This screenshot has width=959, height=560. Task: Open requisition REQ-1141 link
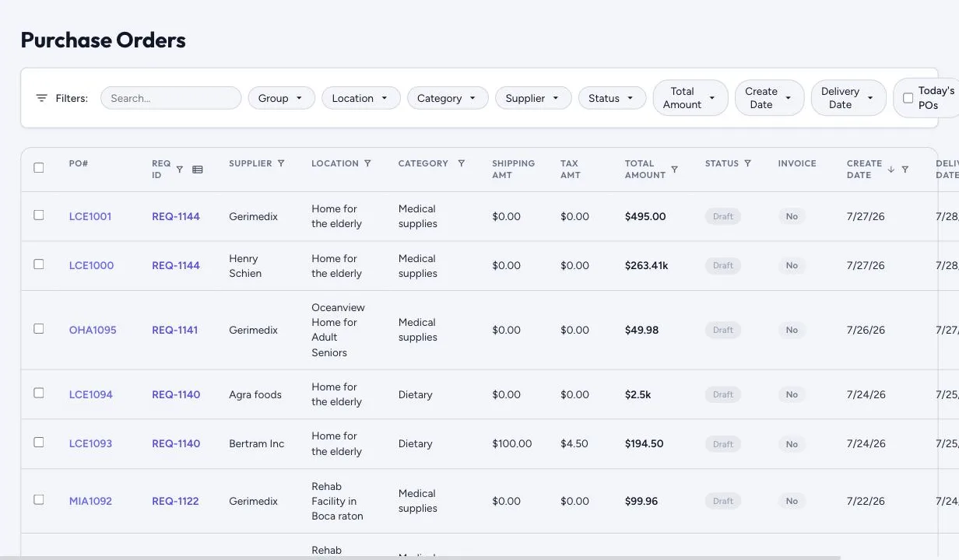[x=175, y=330]
